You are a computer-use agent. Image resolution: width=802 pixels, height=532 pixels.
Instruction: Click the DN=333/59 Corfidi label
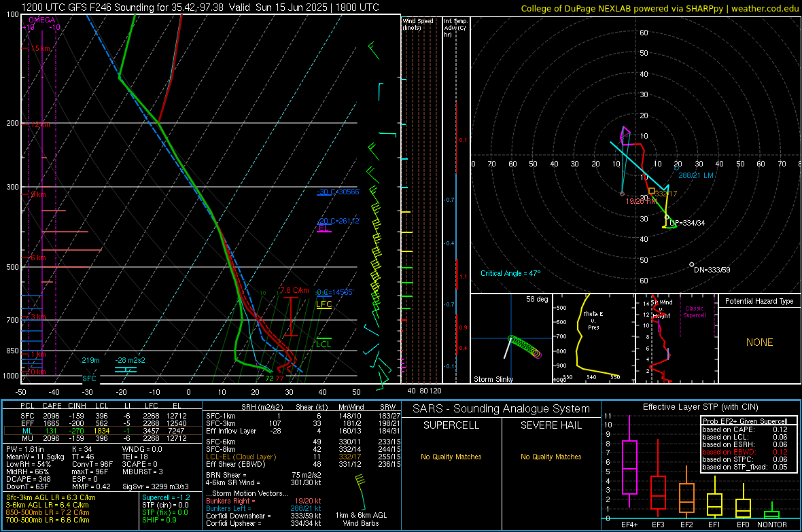[712, 270]
